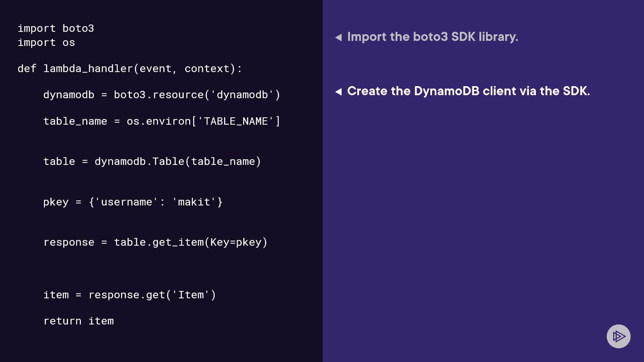Viewport: 644px width, 362px height.
Task: Click the 'return item' statement
Action: coord(78,321)
